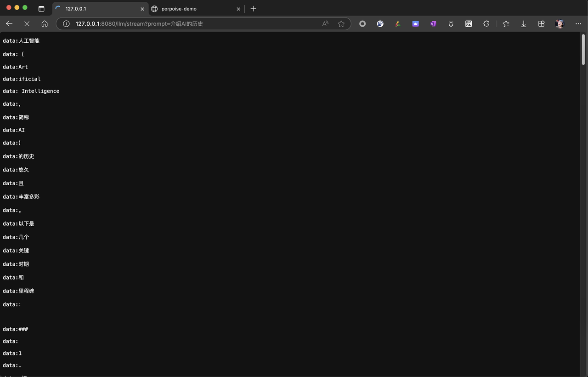Open the OneNote clipper extension
Viewport: 588px width, 377px height.
point(433,24)
